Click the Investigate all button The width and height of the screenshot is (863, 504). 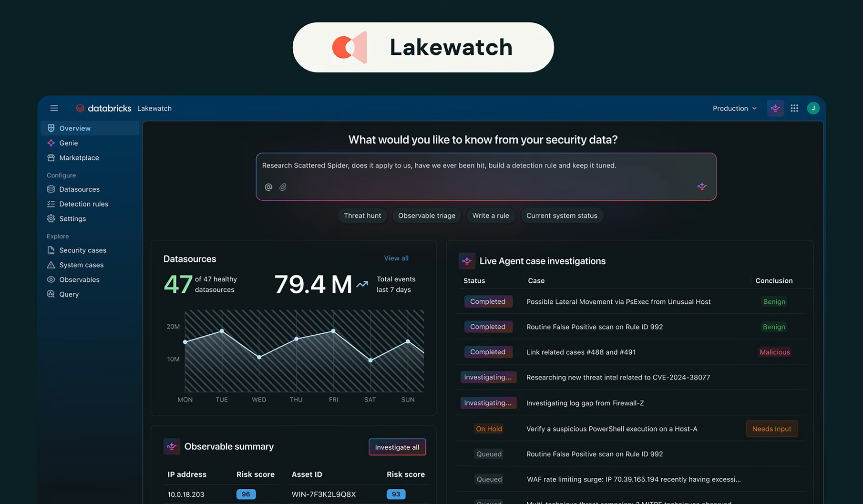pos(397,447)
